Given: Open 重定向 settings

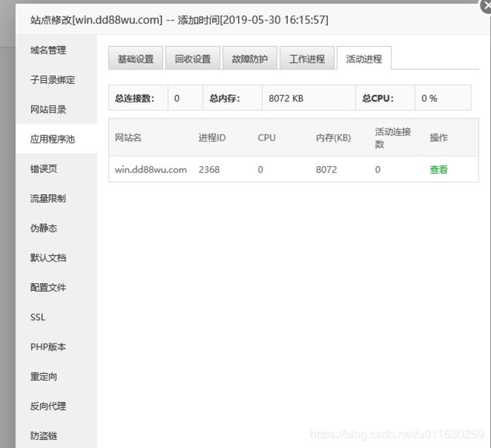Looking at the screenshot, I should coord(44,376).
